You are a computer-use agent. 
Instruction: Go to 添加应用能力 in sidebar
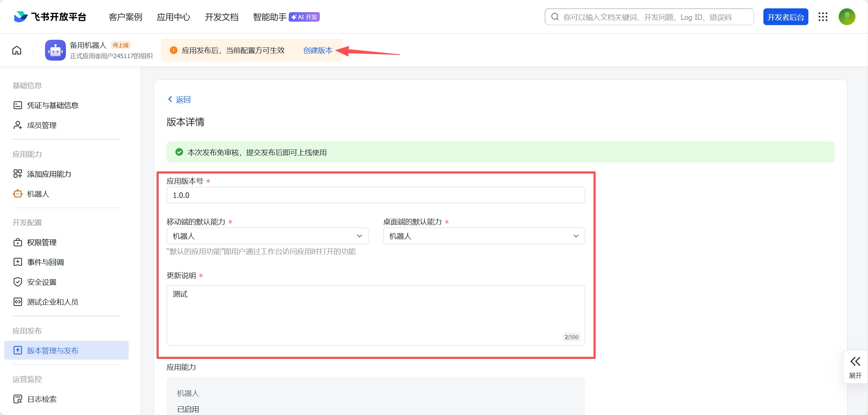tap(49, 174)
